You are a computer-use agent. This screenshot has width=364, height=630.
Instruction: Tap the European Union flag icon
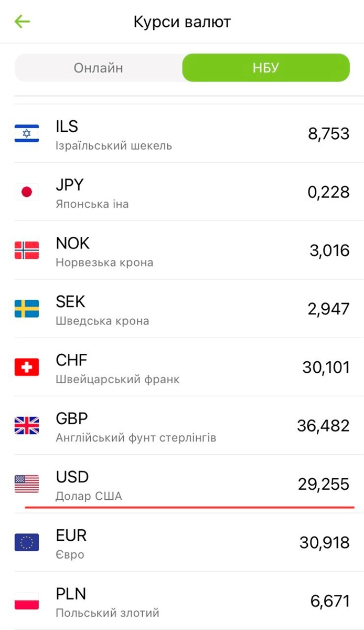(x=27, y=542)
